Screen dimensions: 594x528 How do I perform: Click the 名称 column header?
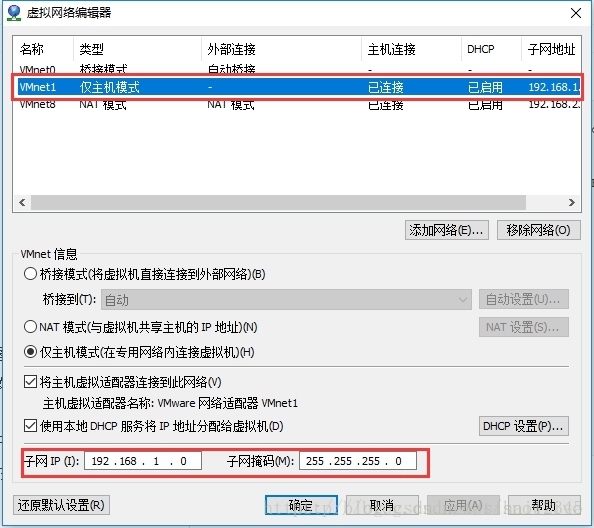click(x=43, y=49)
